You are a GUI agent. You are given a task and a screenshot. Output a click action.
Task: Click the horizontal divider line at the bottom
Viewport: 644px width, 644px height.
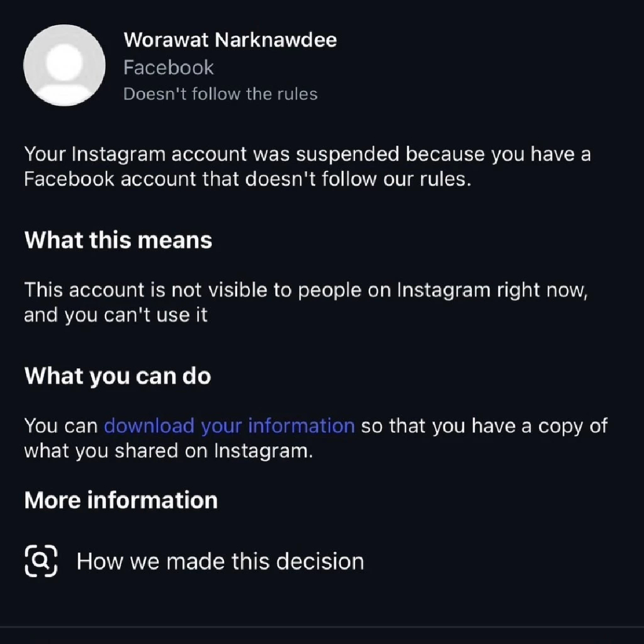322,626
